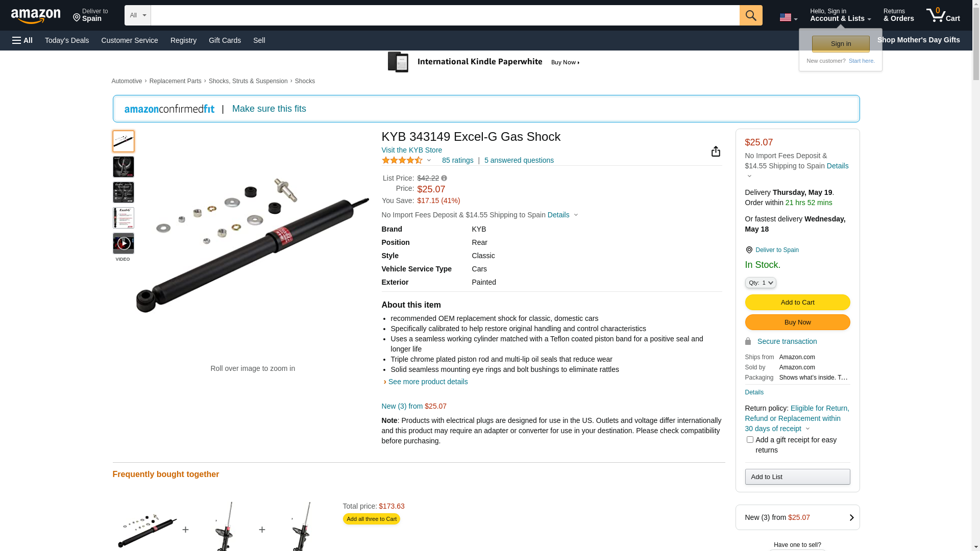Click the share icon near product title
The image size is (980, 551).
716,152
